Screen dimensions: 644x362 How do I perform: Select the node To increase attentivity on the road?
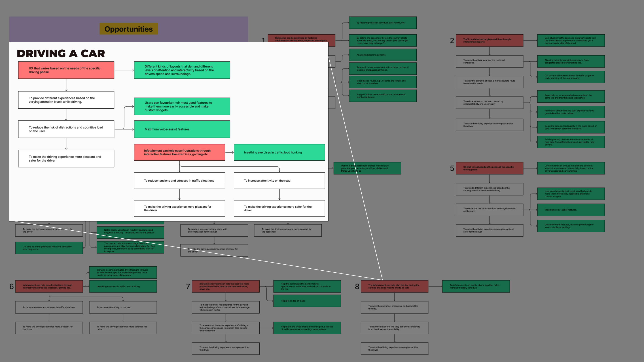[279, 180]
